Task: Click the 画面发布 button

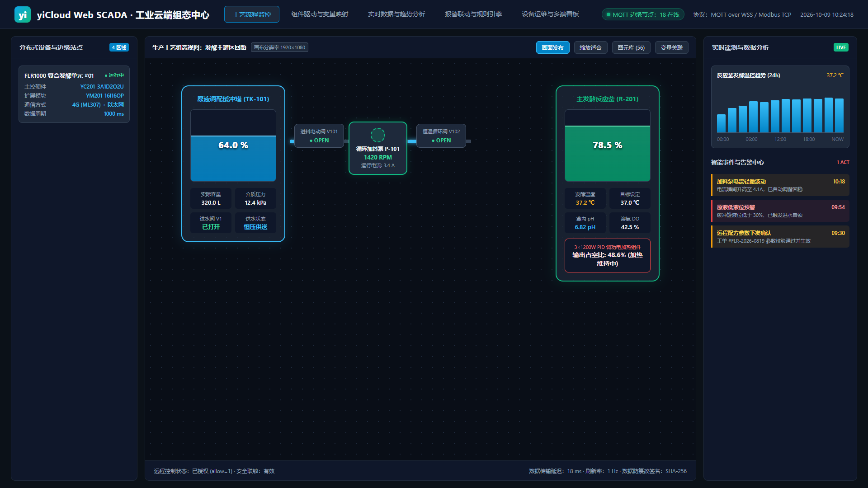Action: pyautogui.click(x=552, y=47)
